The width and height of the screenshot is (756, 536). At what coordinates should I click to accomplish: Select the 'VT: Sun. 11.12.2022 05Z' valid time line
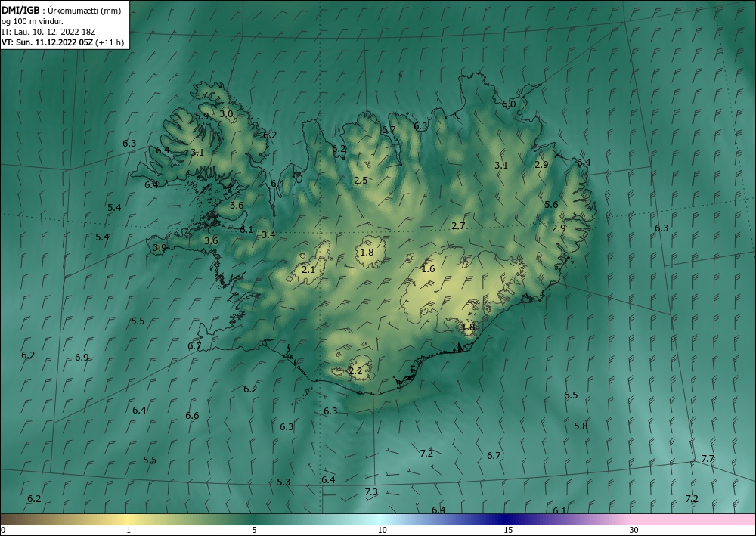47,42
